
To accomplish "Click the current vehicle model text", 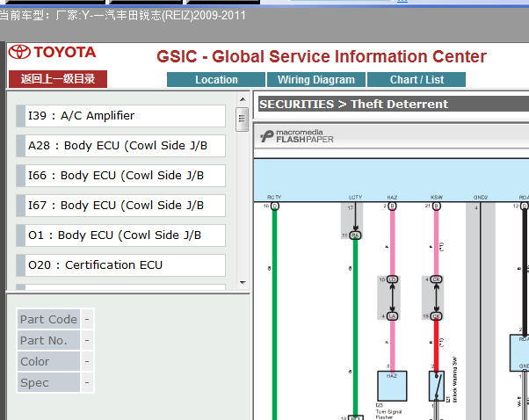I will [x=123, y=16].
